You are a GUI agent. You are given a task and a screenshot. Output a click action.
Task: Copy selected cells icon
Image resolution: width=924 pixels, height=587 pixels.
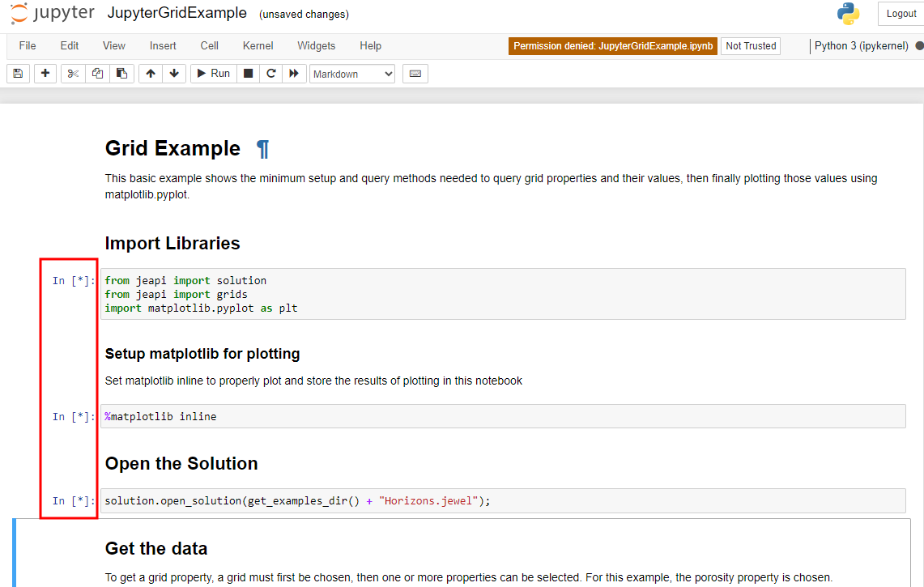97,74
